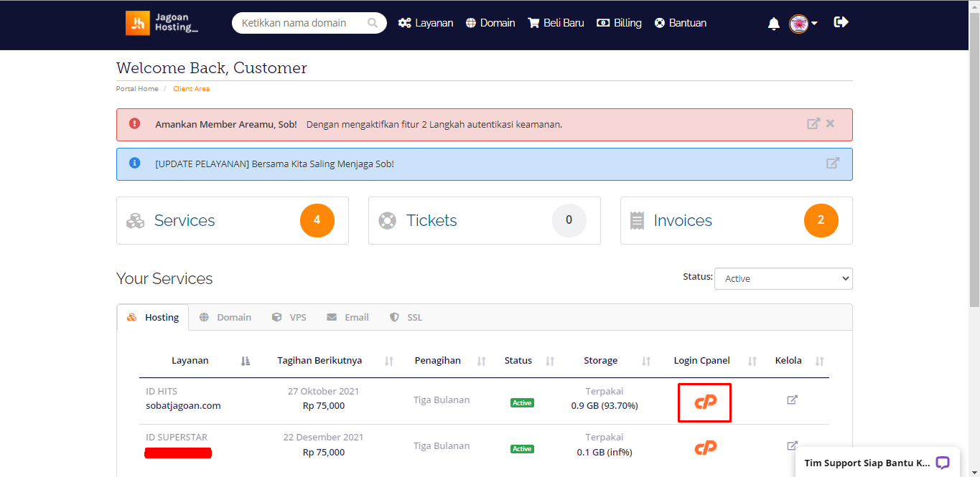This screenshot has height=477, width=980.
Task: Click the 22 Desember 2021 billing date
Action: 324,438
